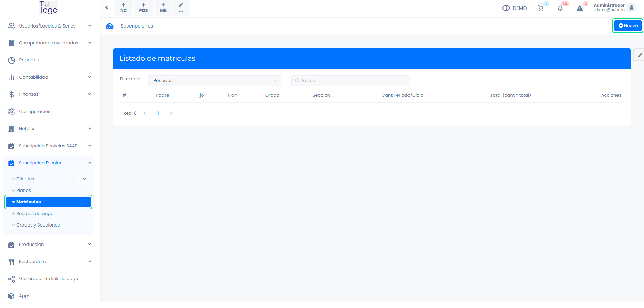Screen dimensions: 644x308
Task: Select the Planes menu item
Action: (23, 191)
